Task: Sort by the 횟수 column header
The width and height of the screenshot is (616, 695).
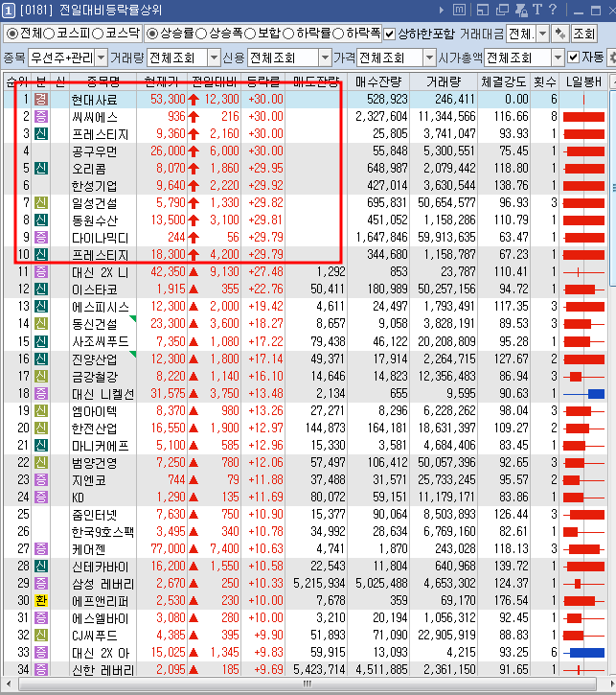Action: coord(545,81)
